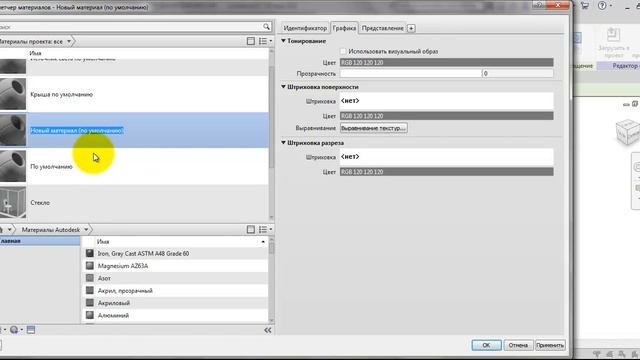Select 'Азот' library material
This screenshot has height=360, width=640.
pyautogui.click(x=176, y=278)
